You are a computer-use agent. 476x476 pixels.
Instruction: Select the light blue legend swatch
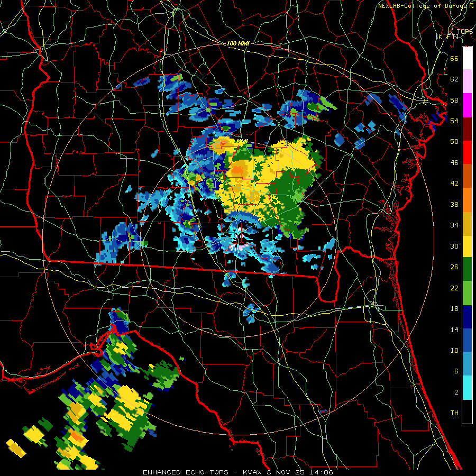[467, 364]
